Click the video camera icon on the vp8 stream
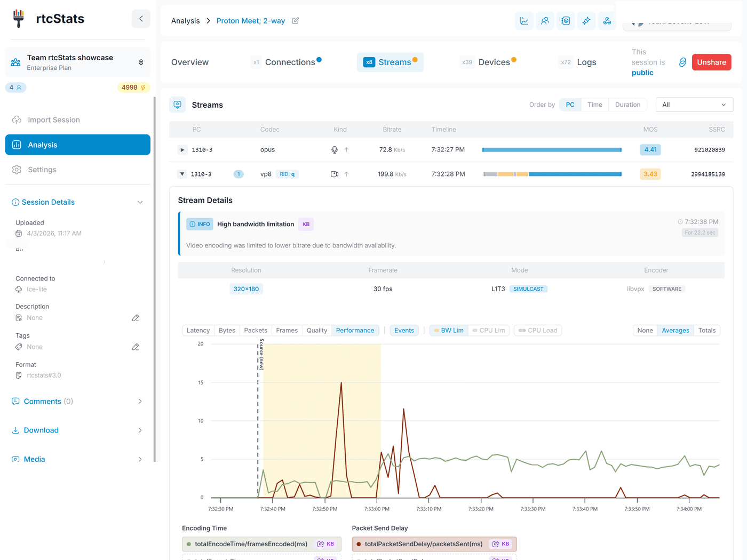Image resolution: width=747 pixels, height=560 pixels. [x=335, y=174]
